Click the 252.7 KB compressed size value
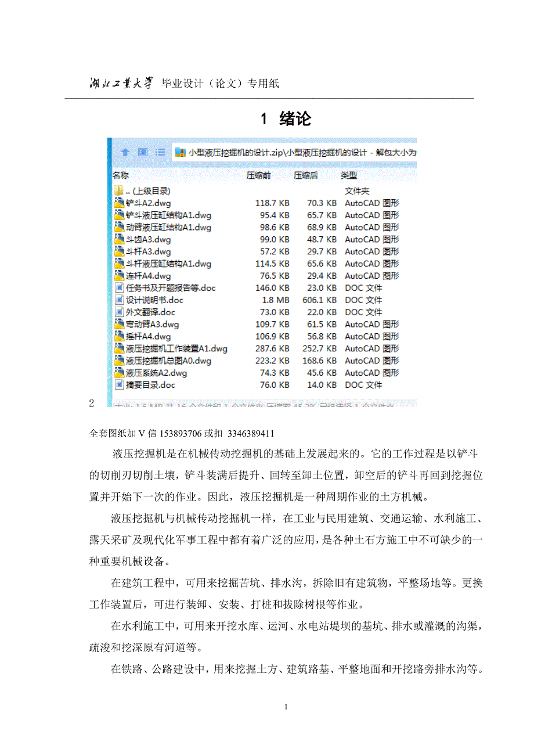This screenshot has width=534, height=756. click(320, 348)
